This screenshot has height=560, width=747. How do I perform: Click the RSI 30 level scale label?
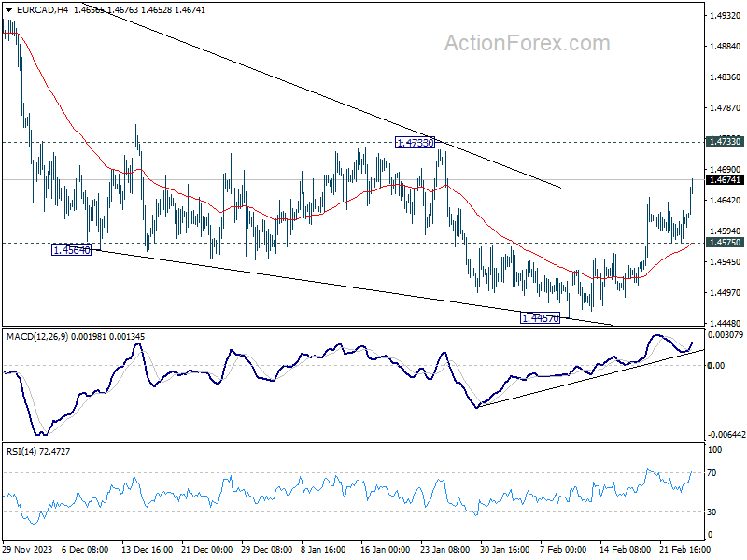pyautogui.click(x=712, y=511)
